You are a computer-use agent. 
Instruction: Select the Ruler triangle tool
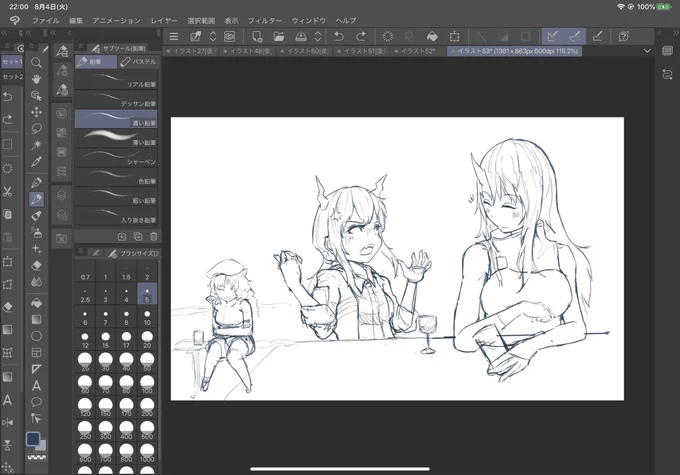(x=36, y=369)
